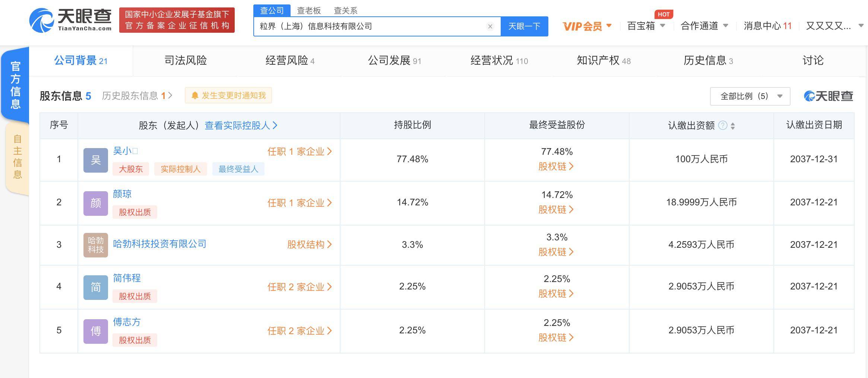Click the 颜 shareholder avatar icon
The image size is (868, 378).
(96, 203)
